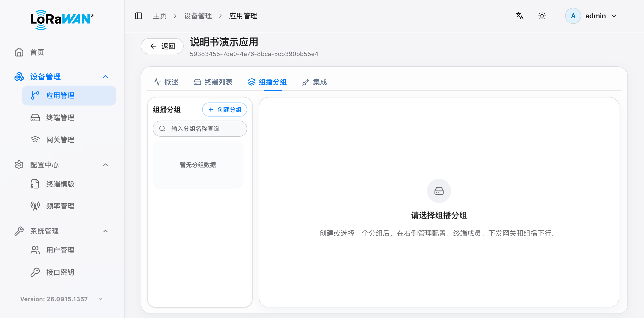This screenshot has height=318, width=644.
Task: Go to 设备管理 breadcrumb link
Action: [x=198, y=16]
